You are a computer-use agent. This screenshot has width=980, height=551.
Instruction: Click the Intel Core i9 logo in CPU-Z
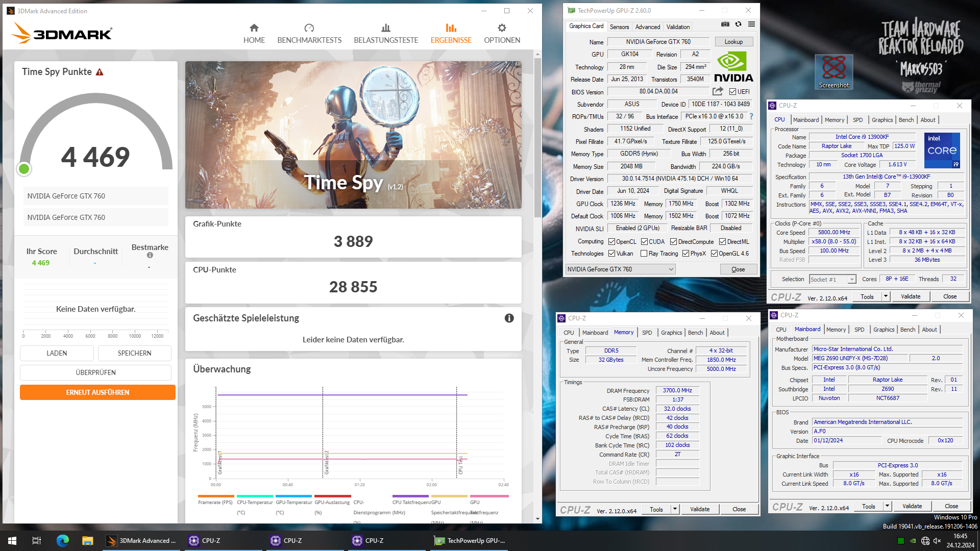(942, 151)
